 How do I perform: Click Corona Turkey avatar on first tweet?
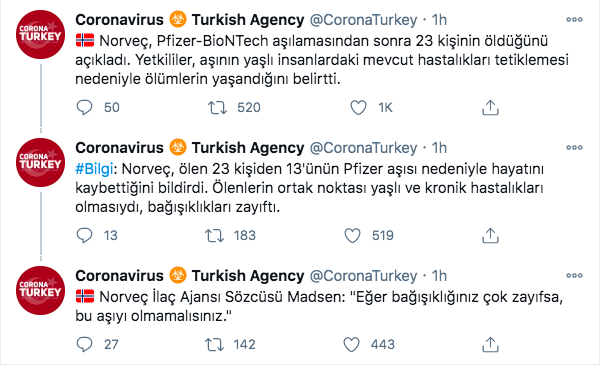tap(41, 34)
